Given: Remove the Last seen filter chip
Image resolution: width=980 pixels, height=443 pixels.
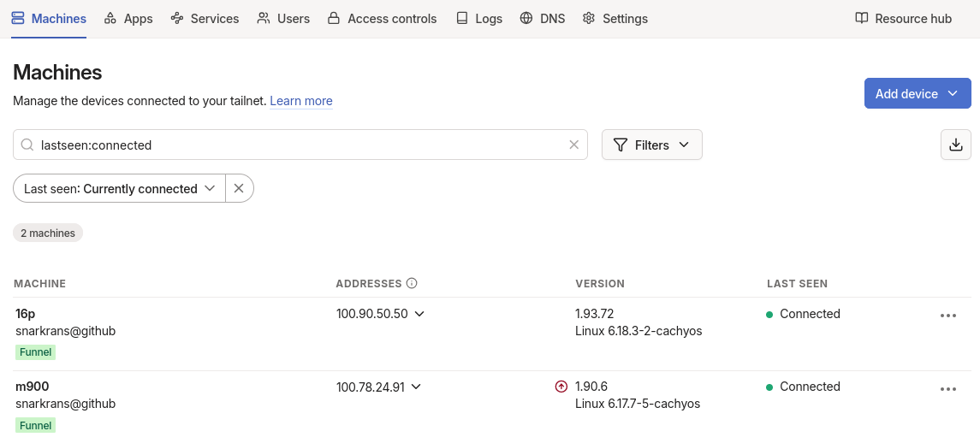Looking at the screenshot, I should coord(239,189).
